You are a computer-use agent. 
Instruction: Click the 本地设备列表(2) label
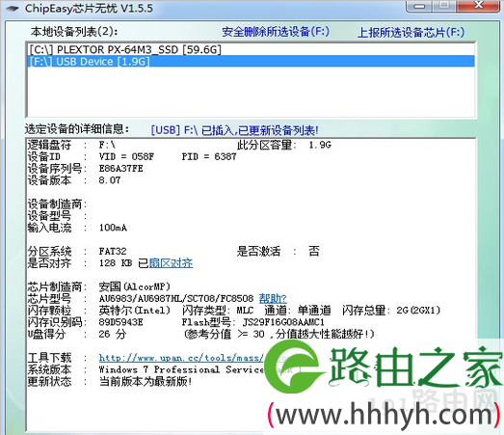pos(74,32)
